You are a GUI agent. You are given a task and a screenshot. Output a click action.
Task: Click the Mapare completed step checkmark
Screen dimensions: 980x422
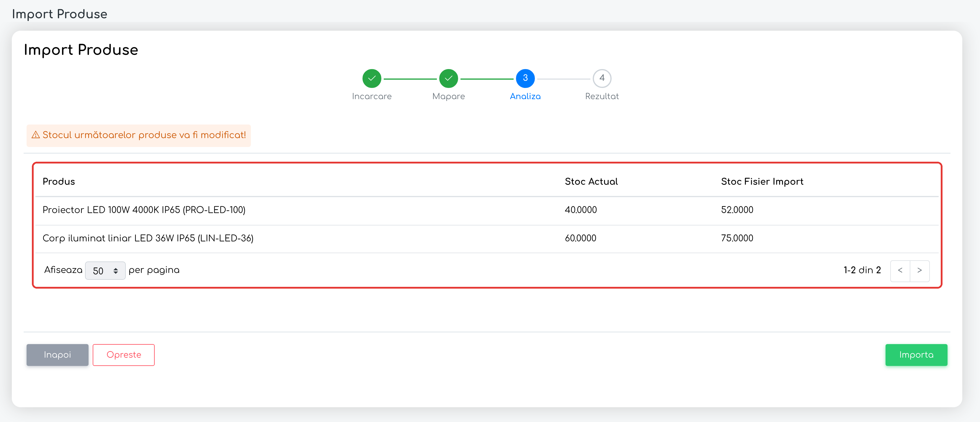click(449, 78)
